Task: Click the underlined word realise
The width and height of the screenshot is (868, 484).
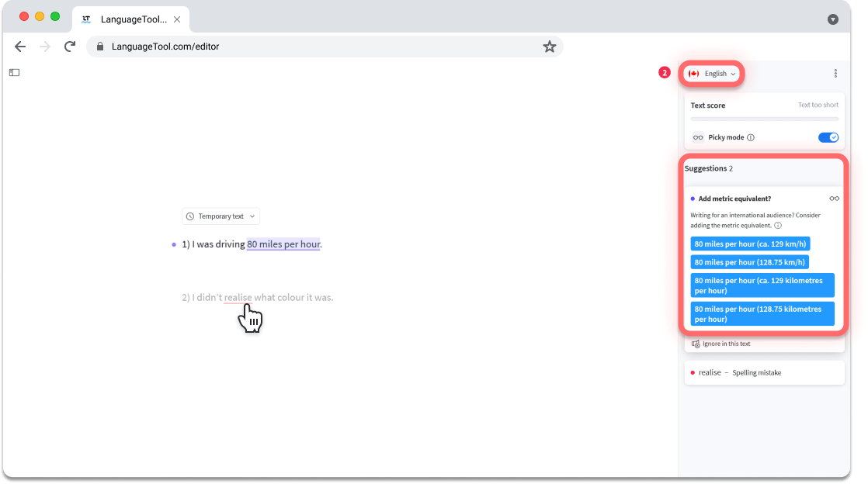Action: tap(238, 298)
